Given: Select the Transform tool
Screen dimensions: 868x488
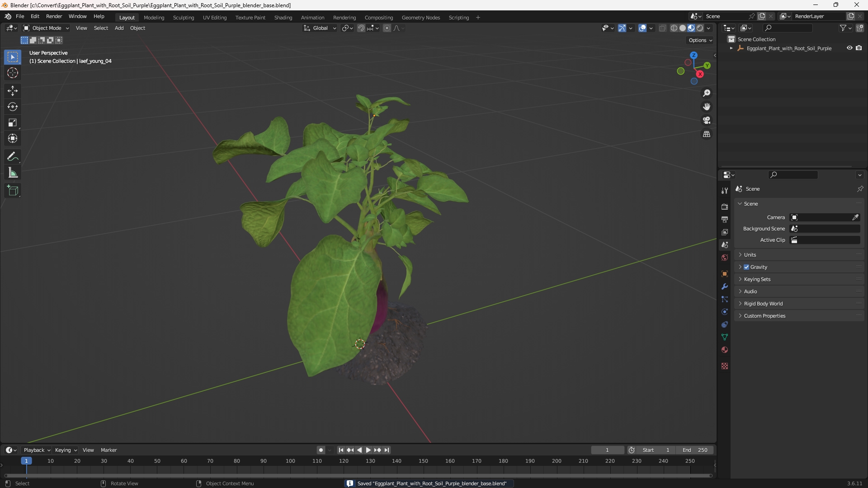Looking at the screenshot, I should pos(13,138).
